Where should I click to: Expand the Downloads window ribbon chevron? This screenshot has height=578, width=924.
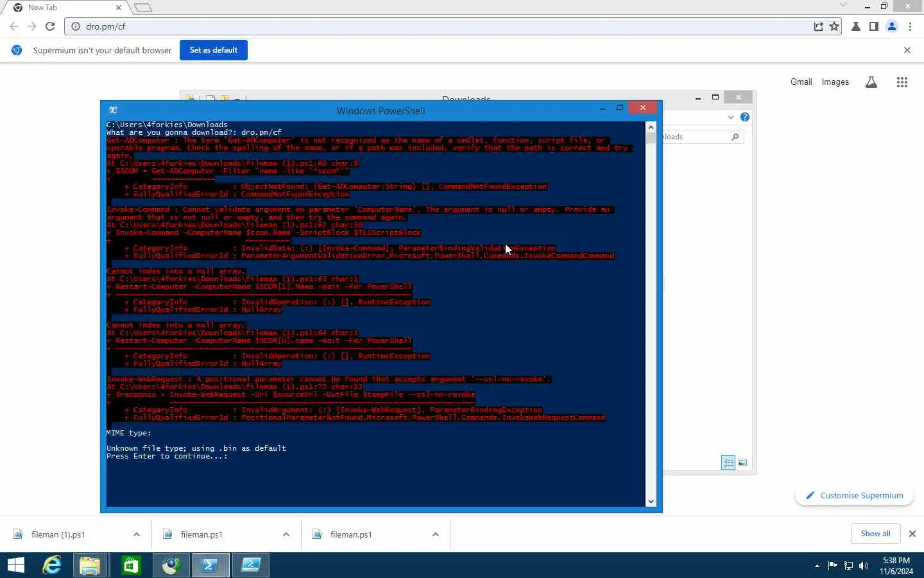tap(731, 117)
